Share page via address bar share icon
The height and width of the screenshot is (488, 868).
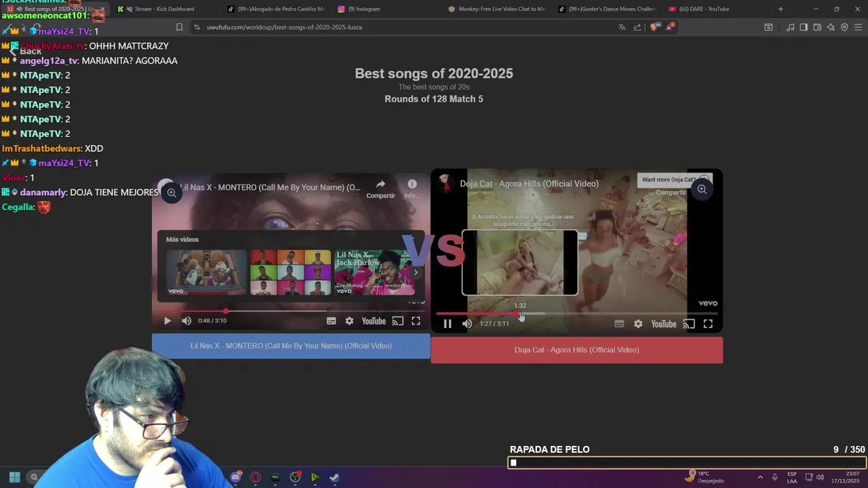point(637,27)
